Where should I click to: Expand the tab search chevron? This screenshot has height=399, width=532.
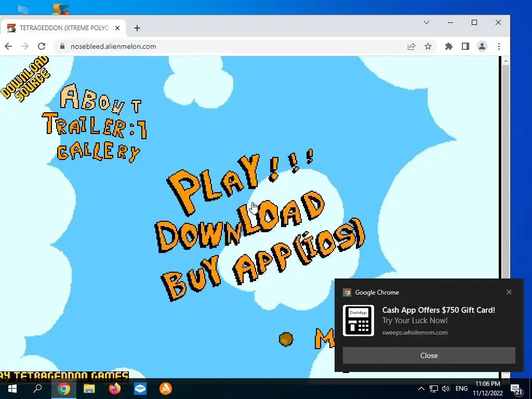(x=427, y=22)
